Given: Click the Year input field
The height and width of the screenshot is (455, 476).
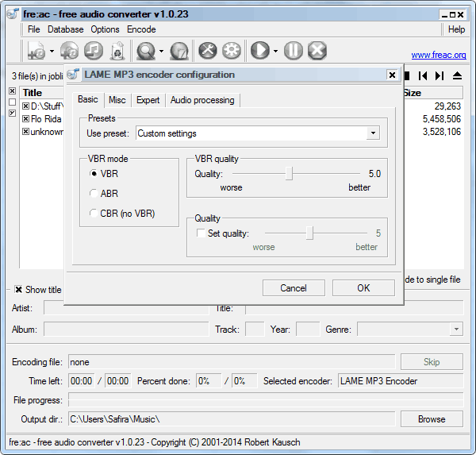Looking at the screenshot, I should 308,330.
